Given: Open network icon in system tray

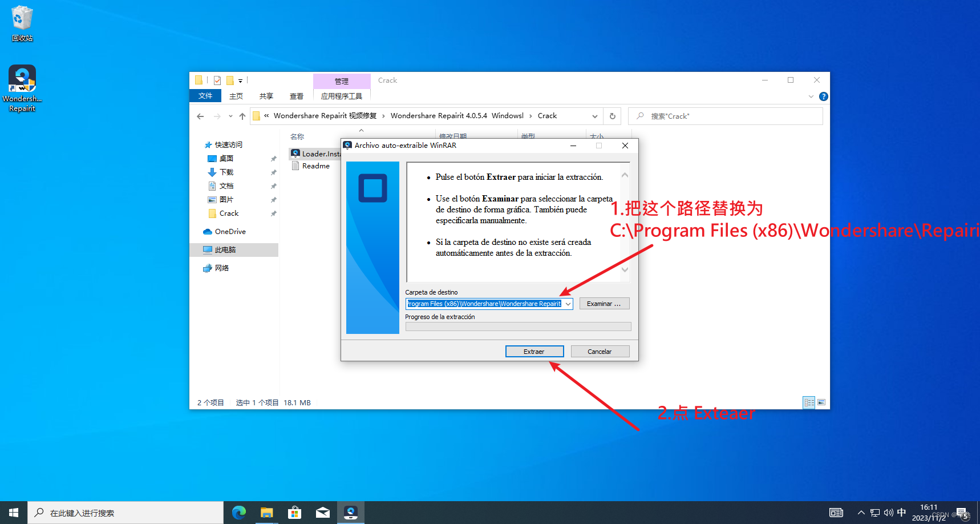Looking at the screenshot, I should 874,513.
